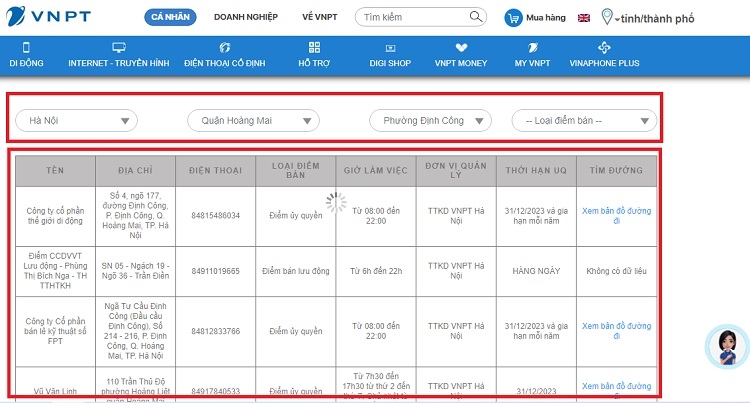Open the Di Động mobile phone icon
750x403 pixels.
26,47
